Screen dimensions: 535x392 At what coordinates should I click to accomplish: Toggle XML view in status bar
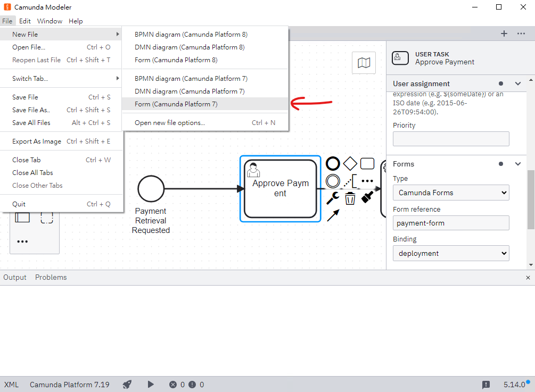click(11, 385)
